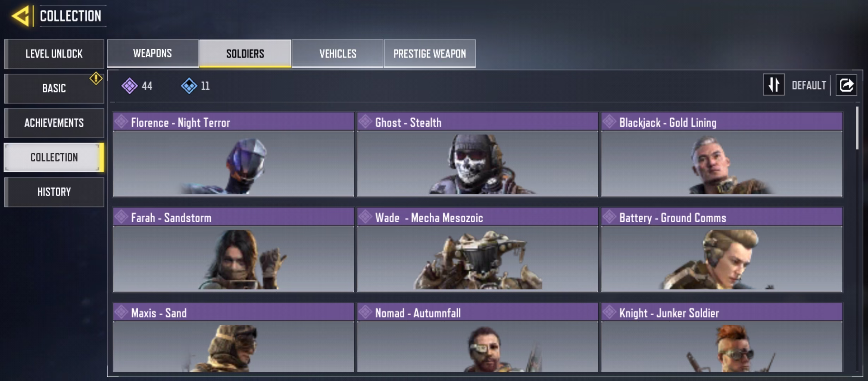The height and width of the screenshot is (381, 868).
Task: Open the Prestige Weapon tab
Action: [x=430, y=53]
